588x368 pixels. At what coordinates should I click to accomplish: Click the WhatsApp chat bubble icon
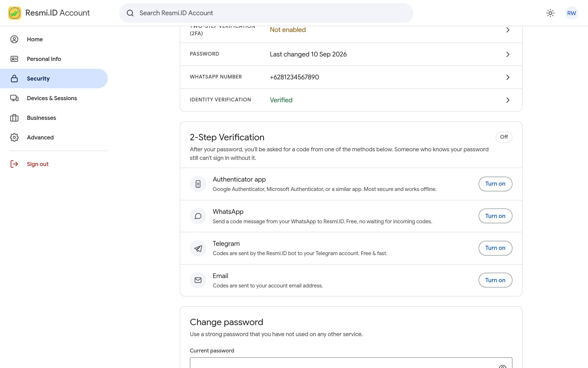tap(198, 216)
